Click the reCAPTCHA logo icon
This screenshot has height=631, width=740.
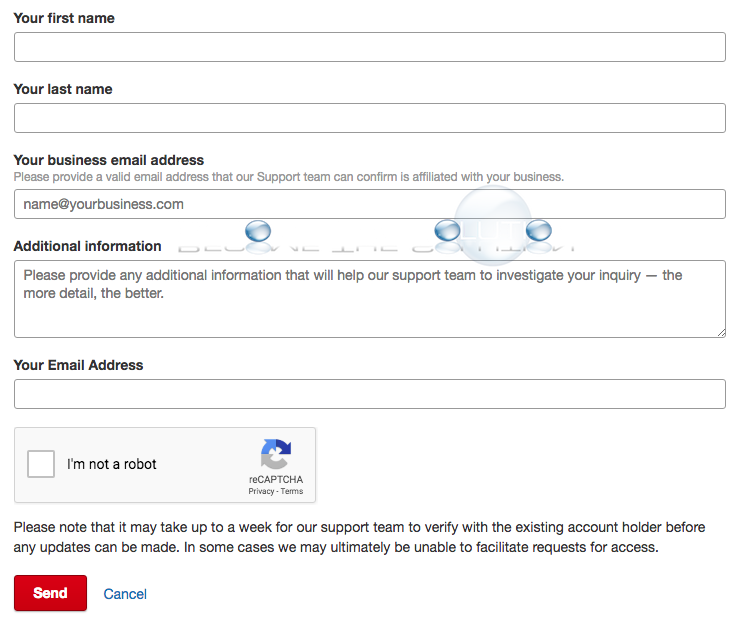click(276, 454)
